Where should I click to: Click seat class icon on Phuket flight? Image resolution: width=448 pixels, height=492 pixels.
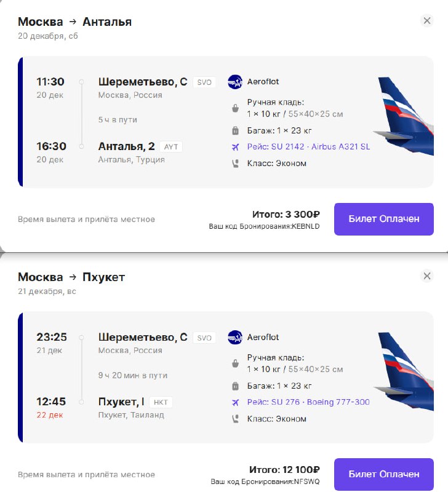[235, 419]
